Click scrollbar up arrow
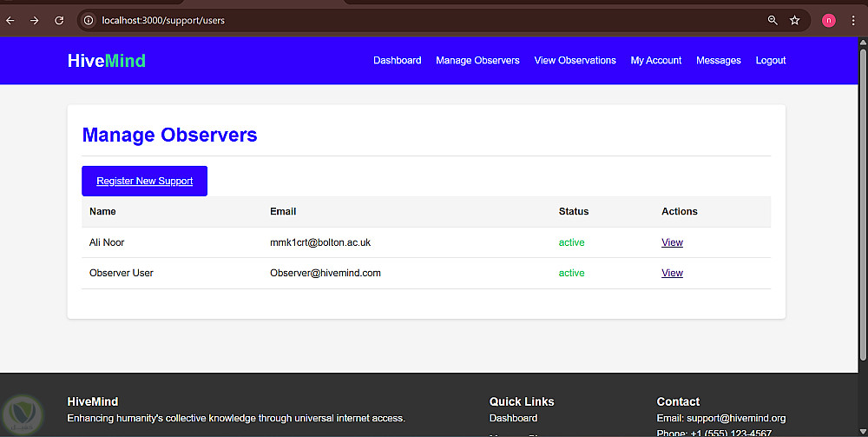This screenshot has width=868, height=437. 863,42
